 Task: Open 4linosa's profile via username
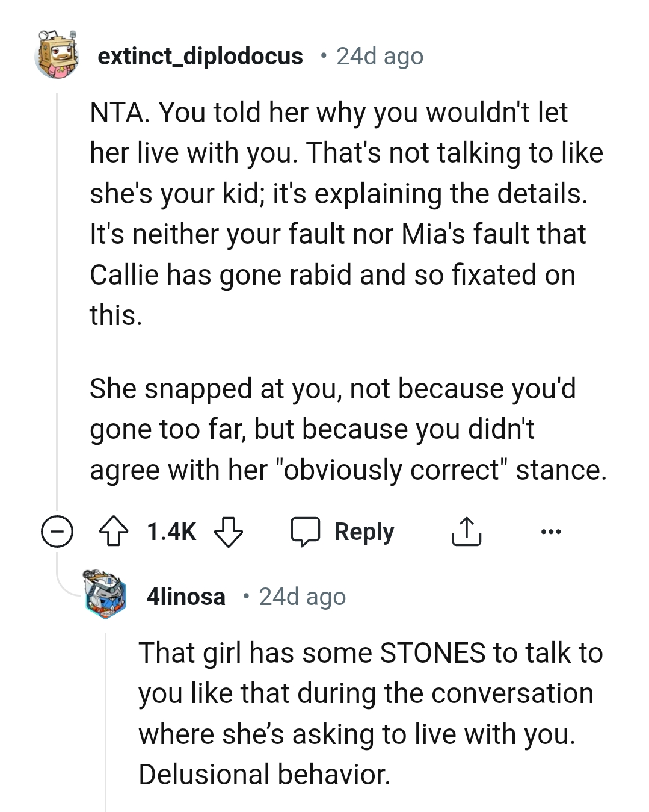186,597
